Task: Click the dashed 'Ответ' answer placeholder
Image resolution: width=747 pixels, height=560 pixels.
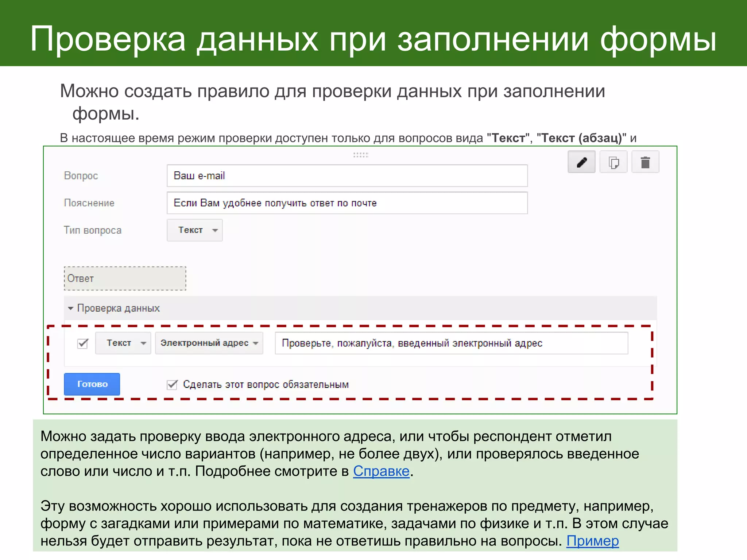Action: 125,279
